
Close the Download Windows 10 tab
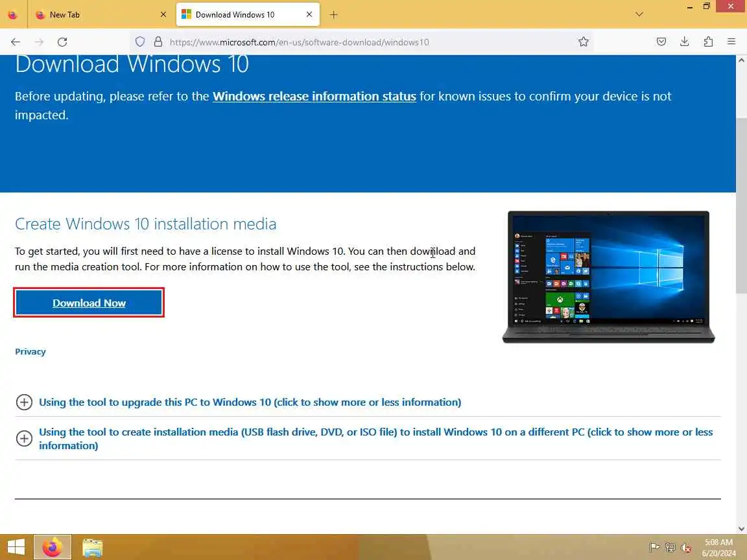coord(309,15)
